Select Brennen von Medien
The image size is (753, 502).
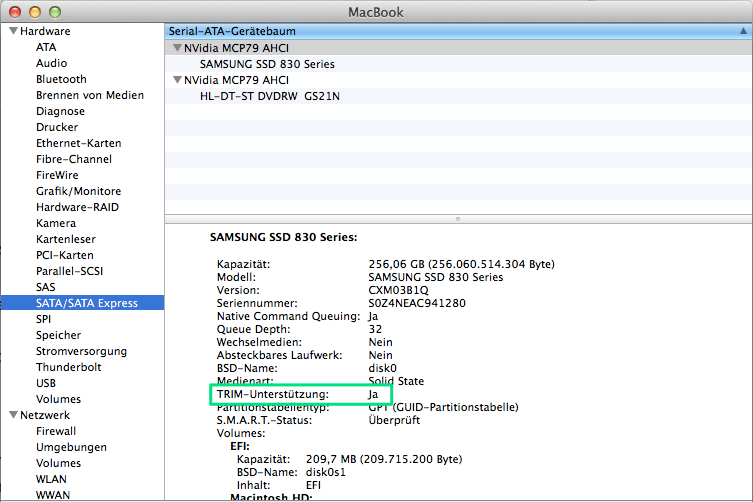(90, 95)
